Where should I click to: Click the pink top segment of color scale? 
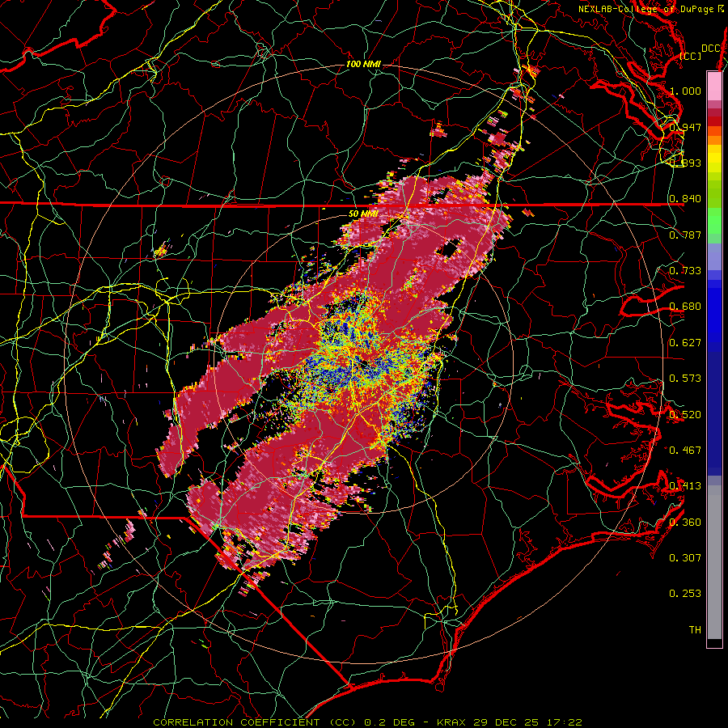(x=714, y=86)
